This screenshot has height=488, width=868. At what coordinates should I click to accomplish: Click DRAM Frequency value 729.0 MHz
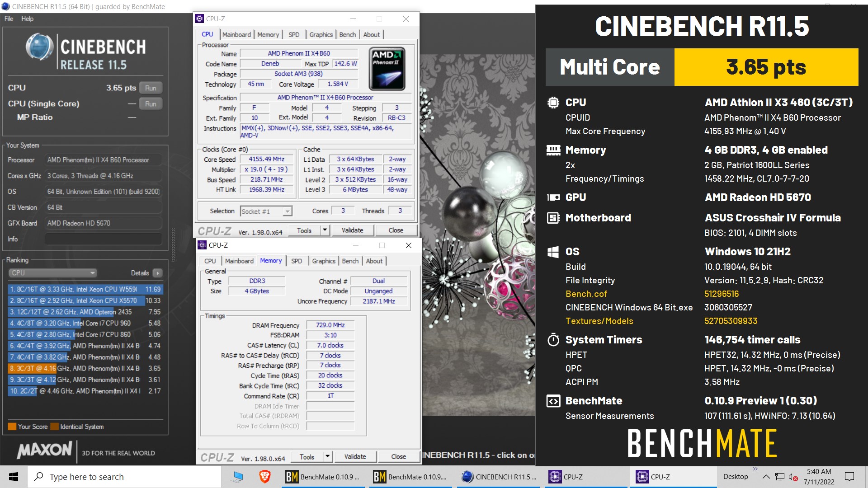[x=330, y=325]
